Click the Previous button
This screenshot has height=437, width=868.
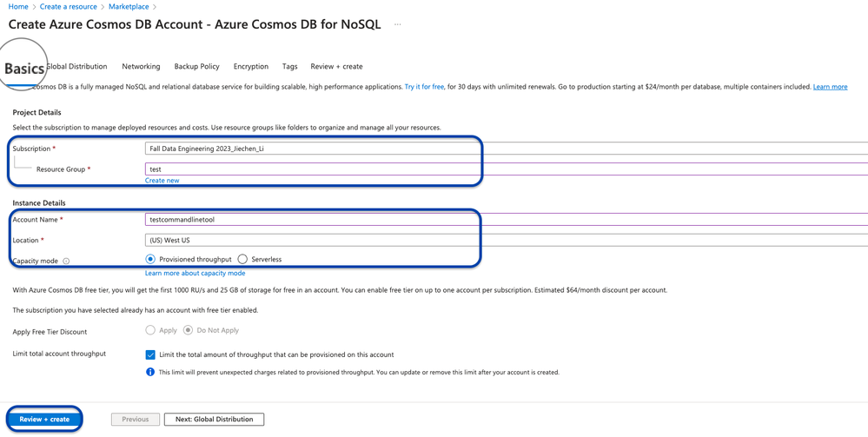point(135,420)
